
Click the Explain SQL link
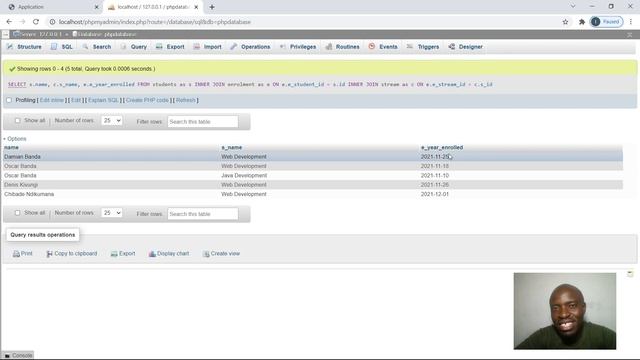pyautogui.click(x=103, y=100)
